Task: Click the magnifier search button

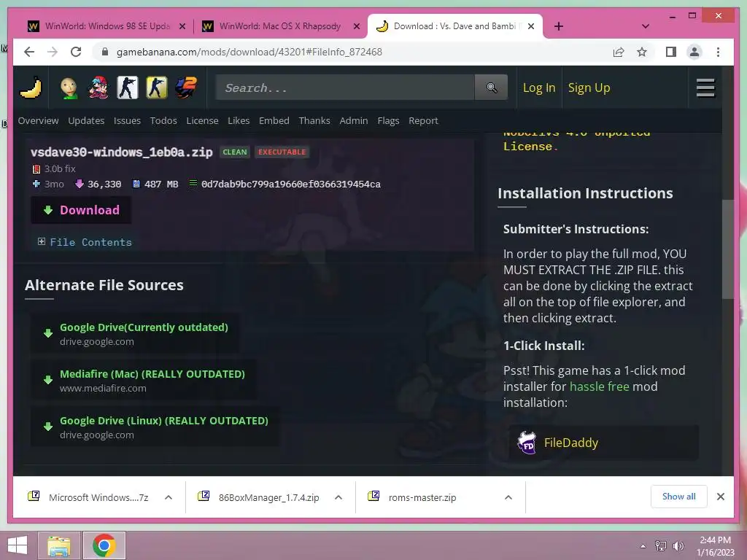Action: (491, 87)
